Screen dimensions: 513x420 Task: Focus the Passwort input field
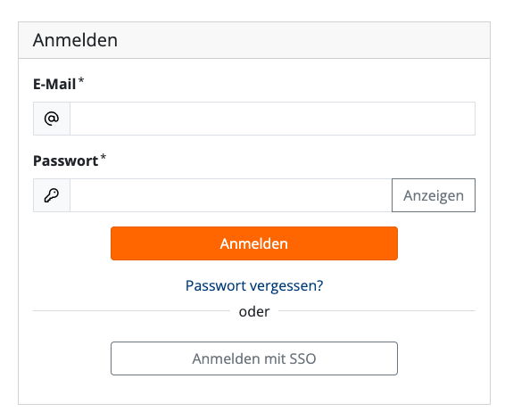[x=231, y=195]
